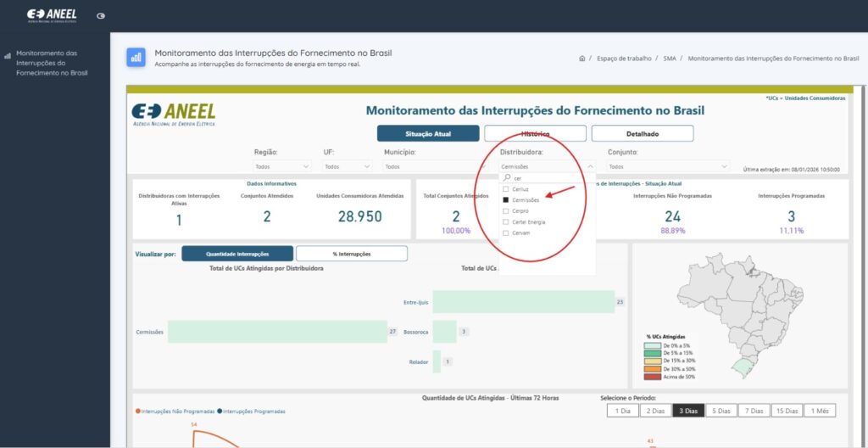Screen dimensions: 868x448
Task: Uncheck the Cermissões checkbox
Action: point(505,200)
